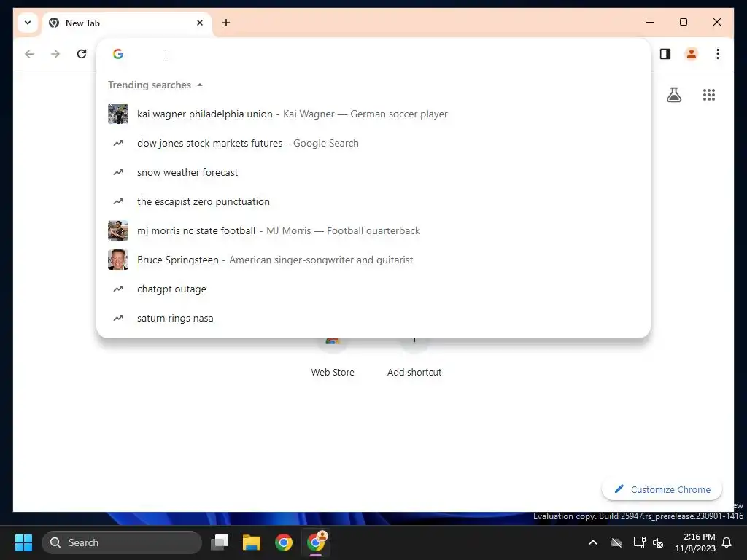The width and height of the screenshot is (747, 560).
Task: Open the Chrome side panel
Action: (665, 54)
